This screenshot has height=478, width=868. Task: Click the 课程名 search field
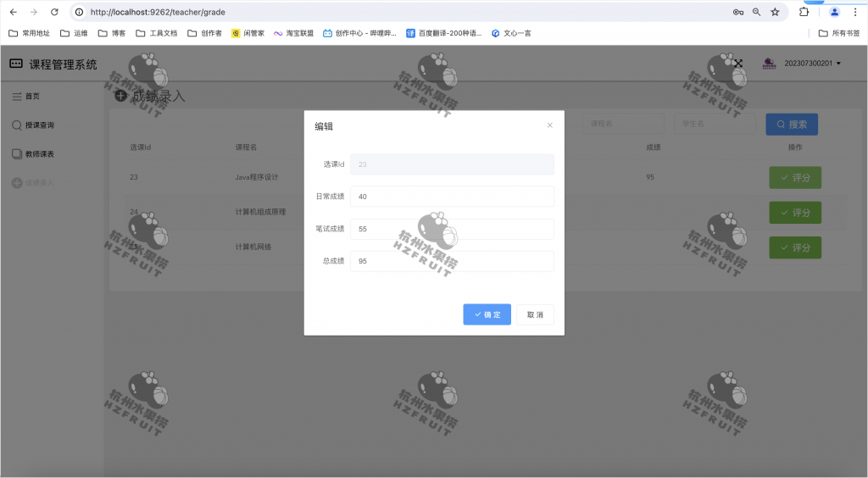pos(623,124)
